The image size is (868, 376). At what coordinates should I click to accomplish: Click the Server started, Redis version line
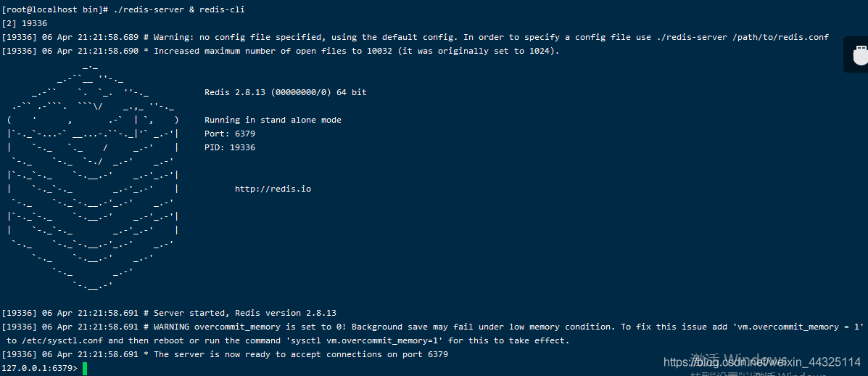coord(169,314)
